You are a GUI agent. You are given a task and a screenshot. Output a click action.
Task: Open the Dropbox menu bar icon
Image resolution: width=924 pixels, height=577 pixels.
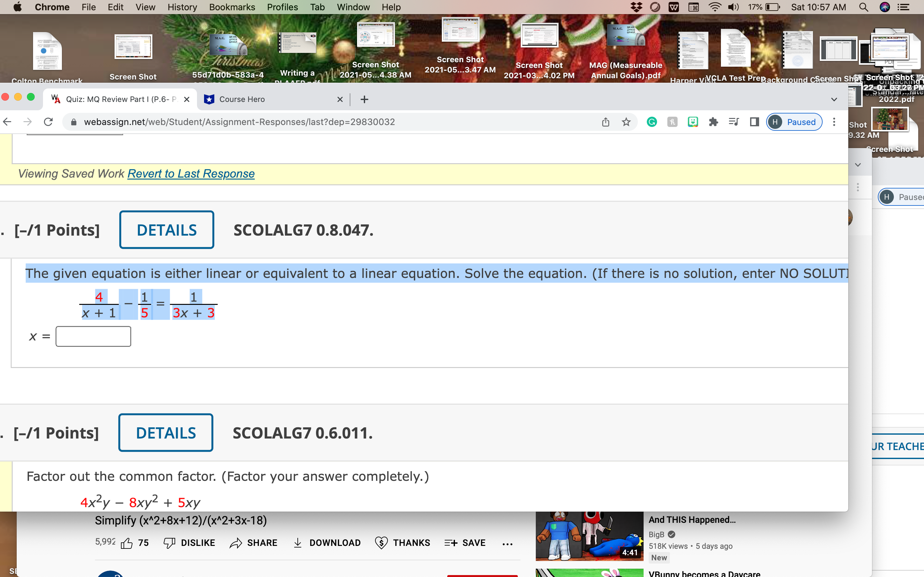(x=637, y=7)
